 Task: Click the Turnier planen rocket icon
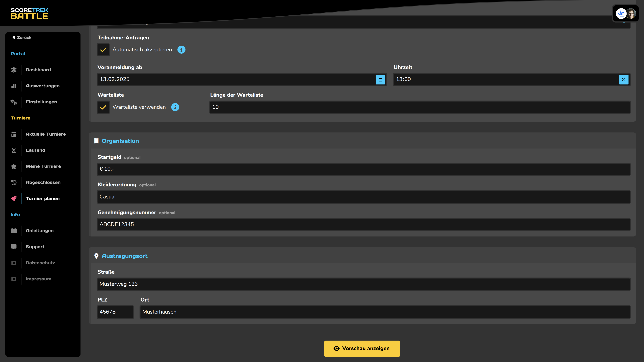(14, 199)
